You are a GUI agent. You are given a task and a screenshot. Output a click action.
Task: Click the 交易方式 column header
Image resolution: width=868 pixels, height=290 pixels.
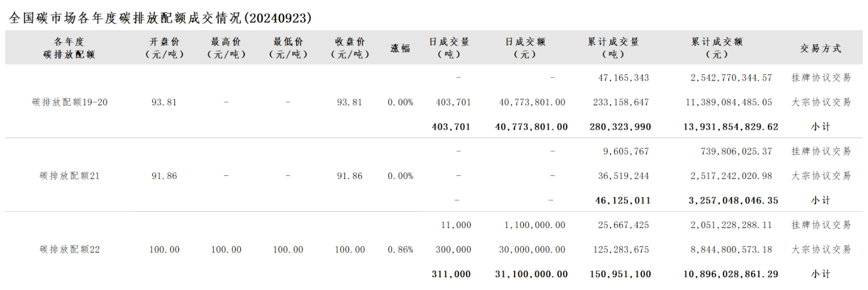(821, 48)
